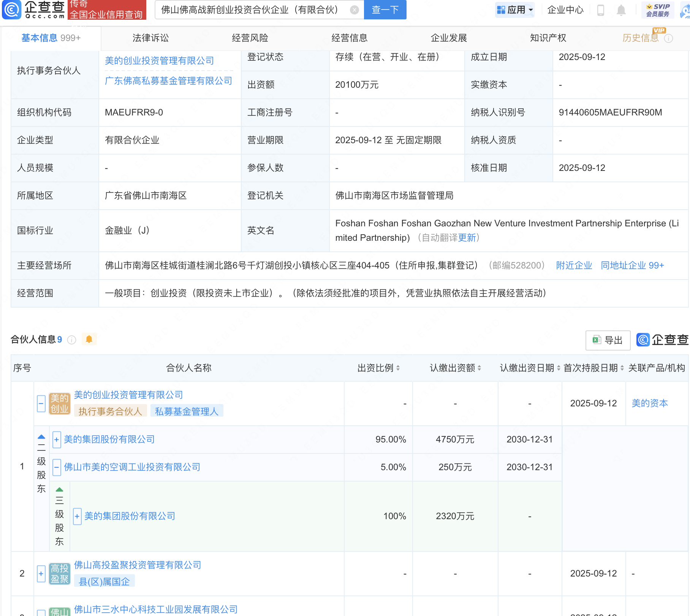
Task: Switch to 法律诉讼 tab
Action: pos(150,38)
